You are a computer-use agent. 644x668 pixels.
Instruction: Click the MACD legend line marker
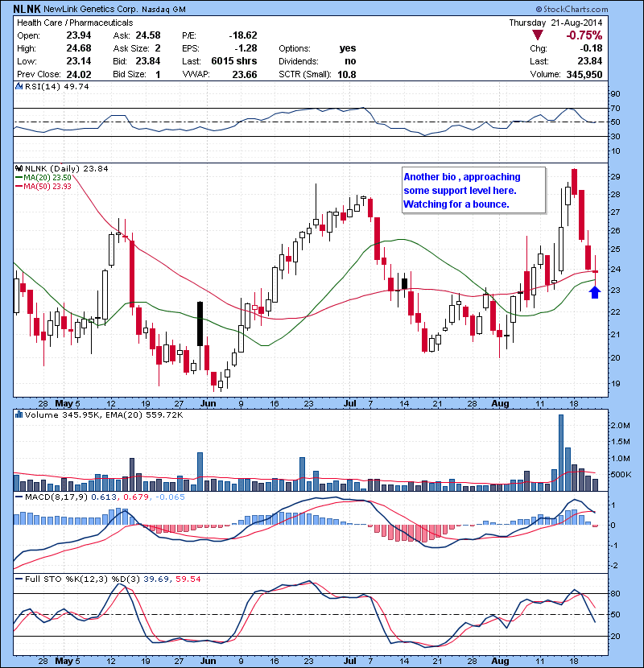point(19,497)
